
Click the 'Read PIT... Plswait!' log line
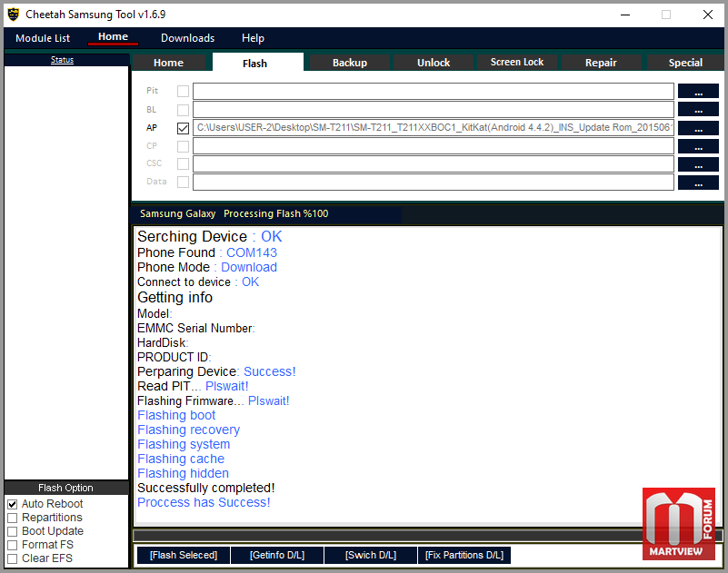tap(193, 387)
